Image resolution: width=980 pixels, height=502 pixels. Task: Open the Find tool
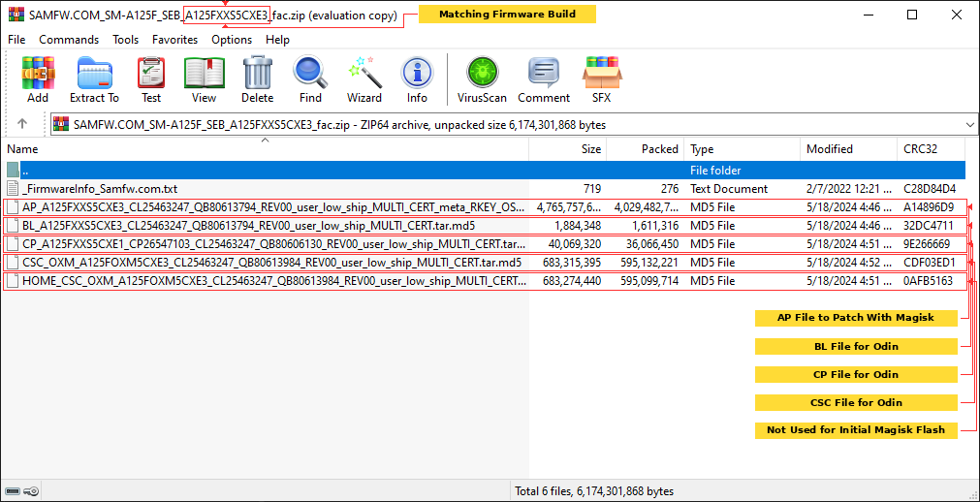click(x=310, y=80)
